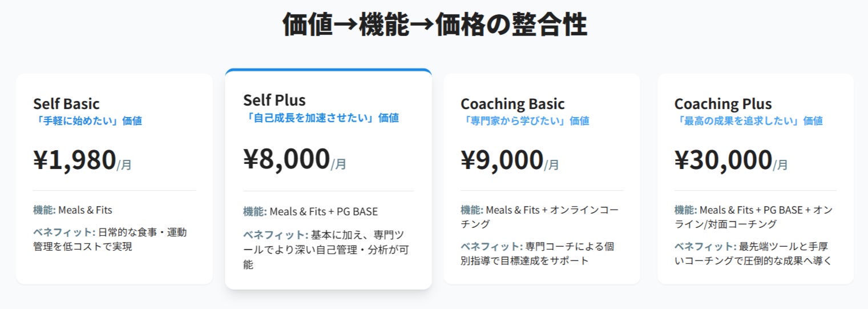Select the Self Basic plan heading
This screenshot has height=309, width=868.
(x=66, y=104)
